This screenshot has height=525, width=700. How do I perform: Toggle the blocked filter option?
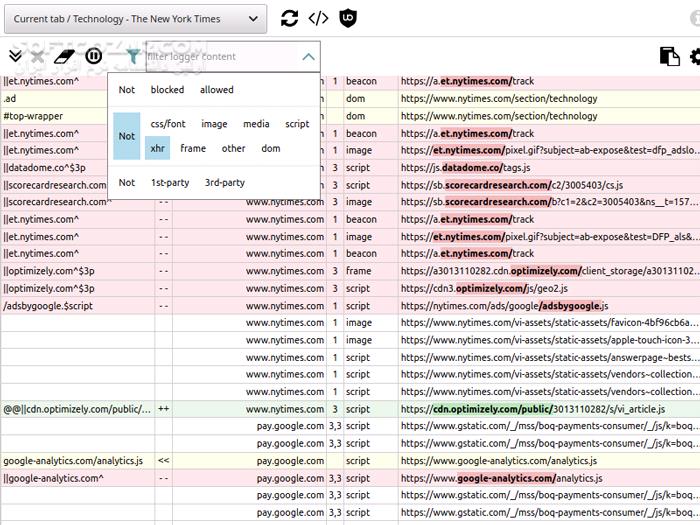coord(167,90)
